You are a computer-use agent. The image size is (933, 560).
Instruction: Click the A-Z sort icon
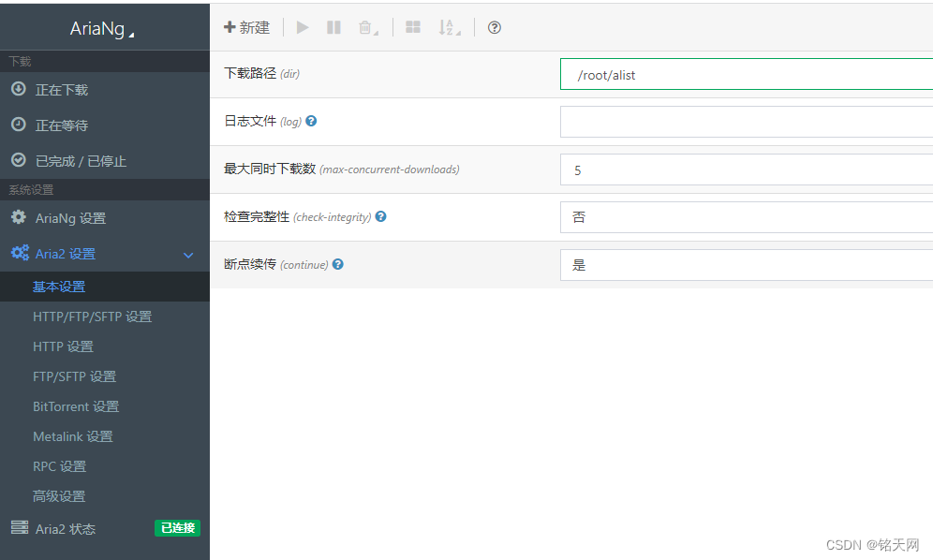tap(447, 27)
